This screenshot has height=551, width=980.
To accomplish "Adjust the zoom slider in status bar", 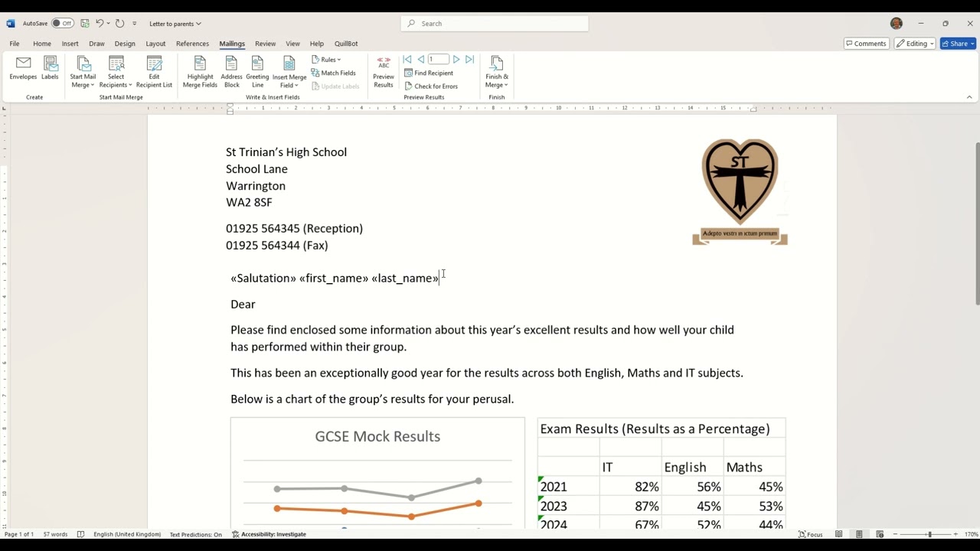I will coord(929,534).
